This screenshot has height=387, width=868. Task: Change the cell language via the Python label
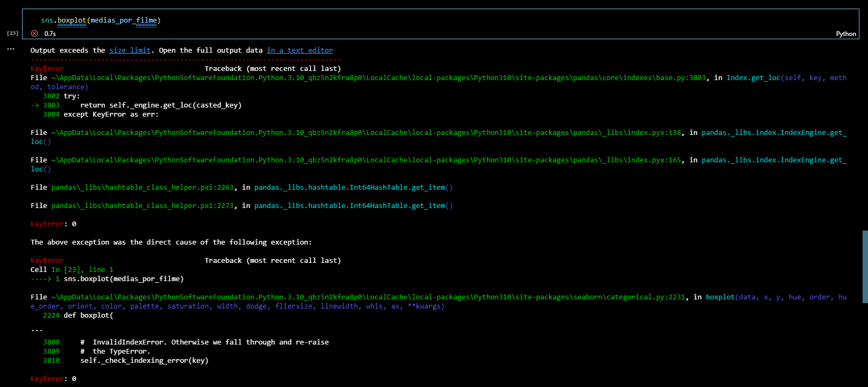point(846,34)
